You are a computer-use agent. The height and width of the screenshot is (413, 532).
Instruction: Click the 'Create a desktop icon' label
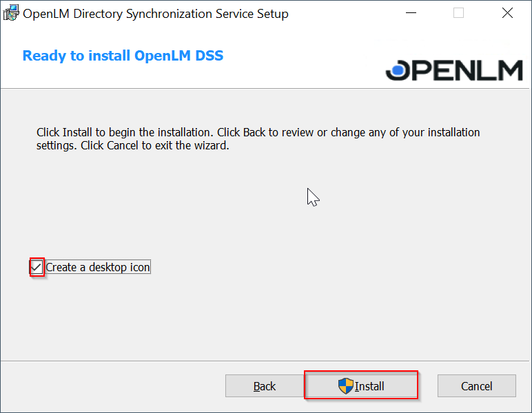coord(98,267)
